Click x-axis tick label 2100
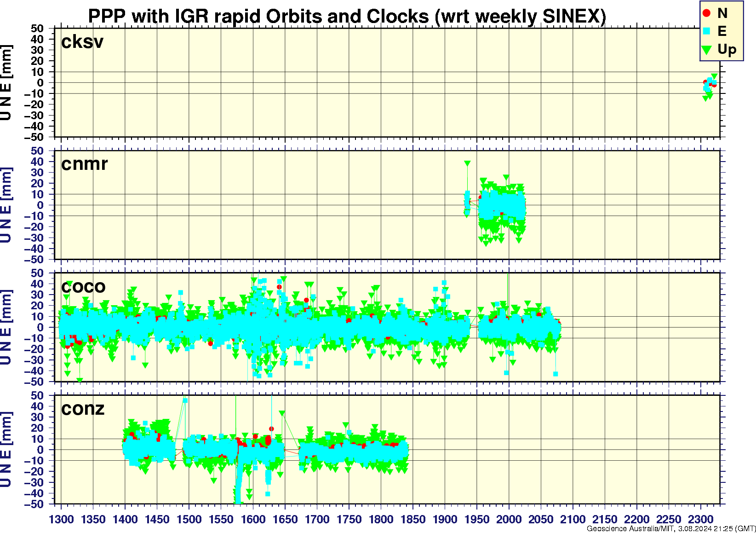This screenshot has width=756, height=533. click(x=573, y=519)
